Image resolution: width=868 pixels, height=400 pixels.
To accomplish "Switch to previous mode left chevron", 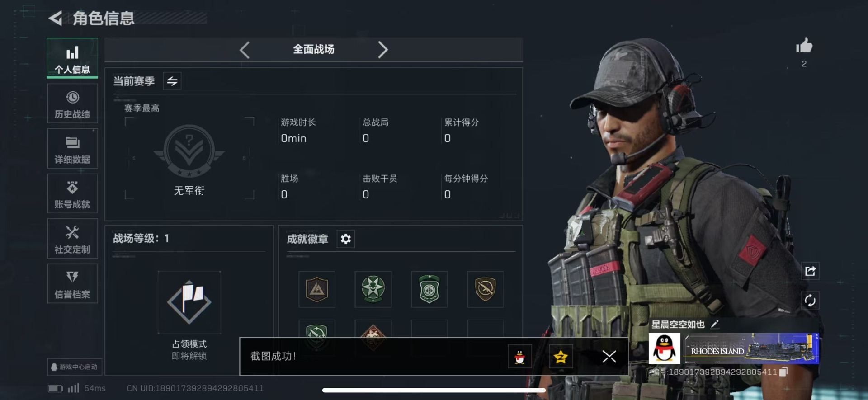I will tap(245, 50).
